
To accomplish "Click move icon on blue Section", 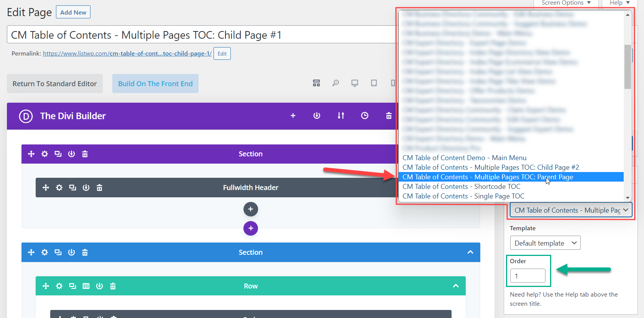I will click(x=31, y=252).
